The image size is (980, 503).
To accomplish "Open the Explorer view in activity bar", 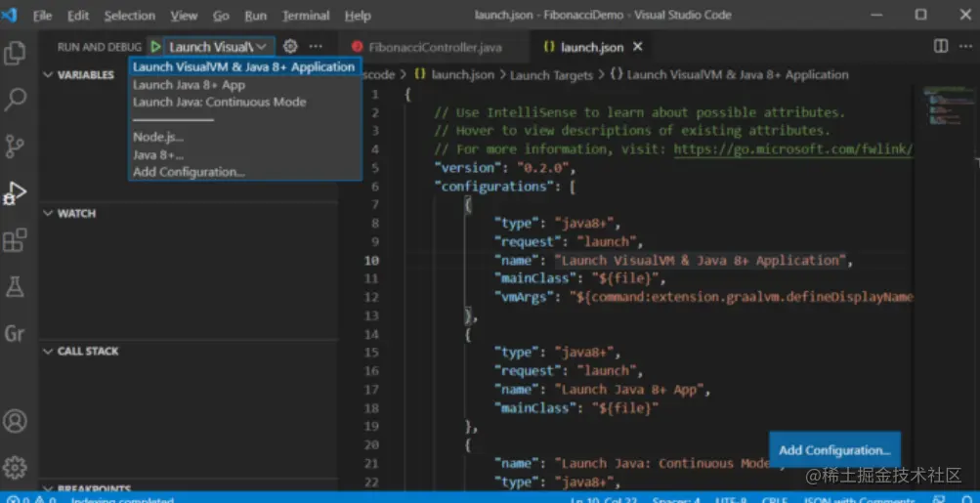I will pyautogui.click(x=15, y=53).
